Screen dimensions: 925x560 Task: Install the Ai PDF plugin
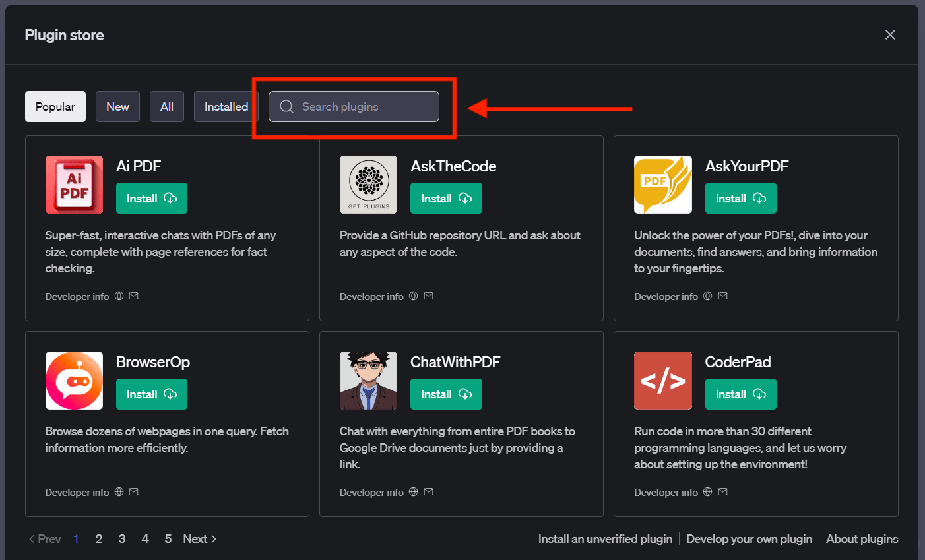tap(152, 199)
